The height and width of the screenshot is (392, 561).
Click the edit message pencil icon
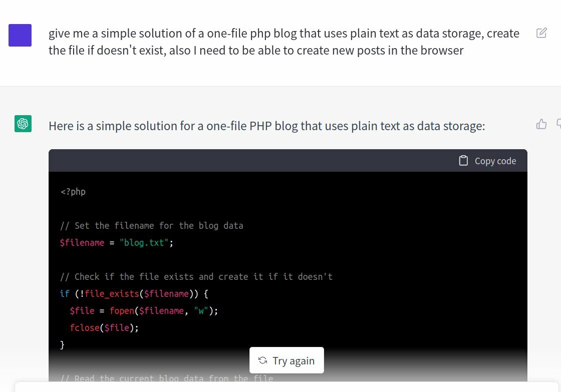pyautogui.click(x=541, y=33)
